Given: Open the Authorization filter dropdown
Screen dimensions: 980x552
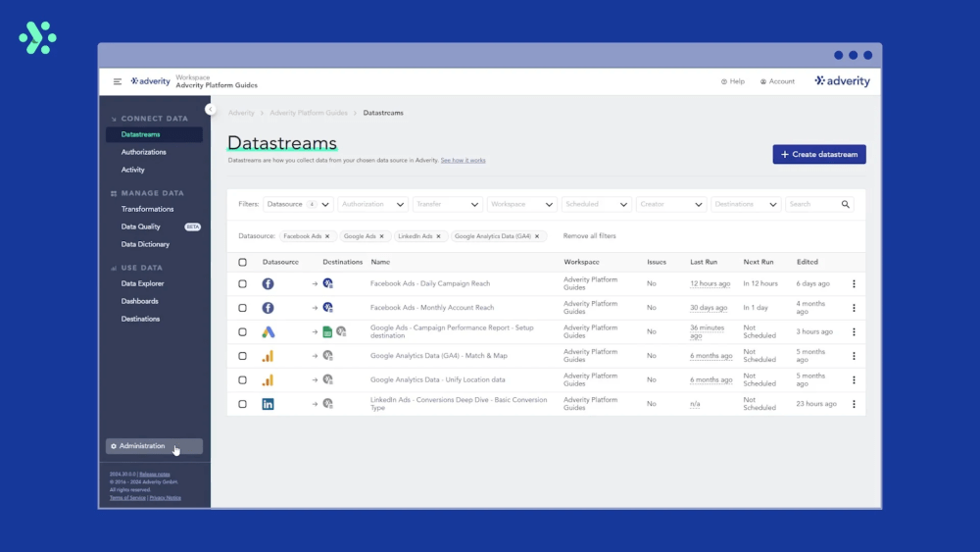Looking at the screenshot, I should 373,204.
